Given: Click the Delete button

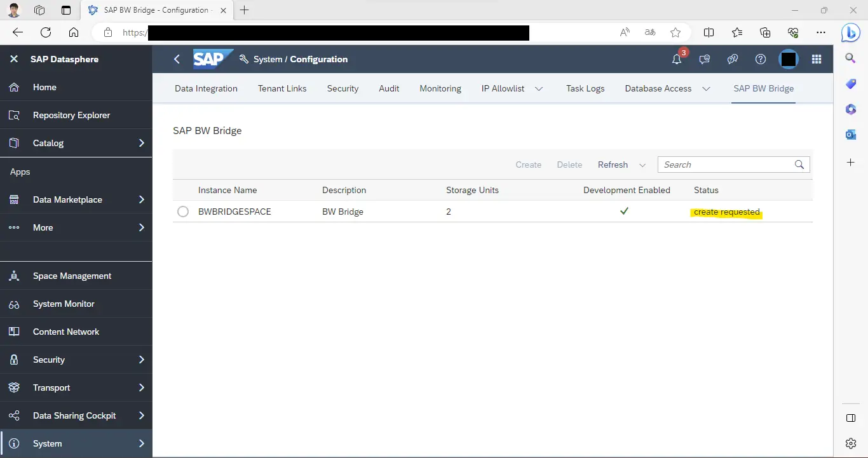Looking at the screenshot, I should point(569,165).
